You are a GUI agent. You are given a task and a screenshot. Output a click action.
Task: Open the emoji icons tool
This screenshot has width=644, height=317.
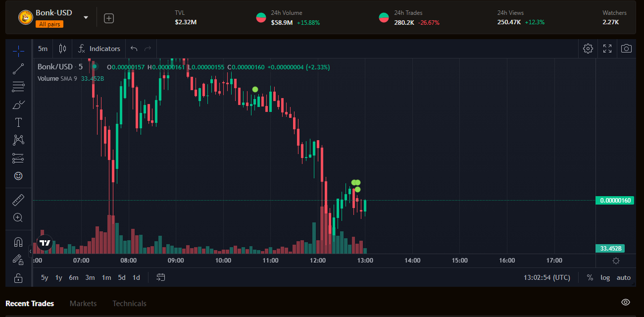tap(18, 176)
